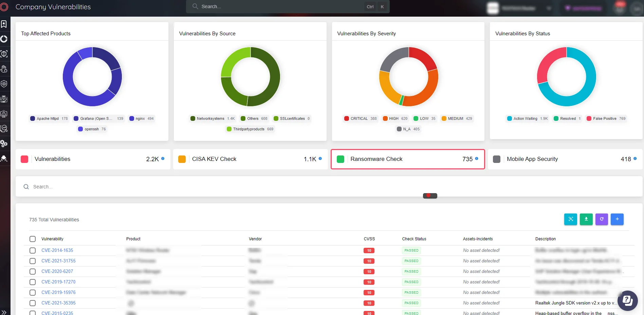Click the blue plus add button
Screen dimensions: 644x315
point(617,219)
